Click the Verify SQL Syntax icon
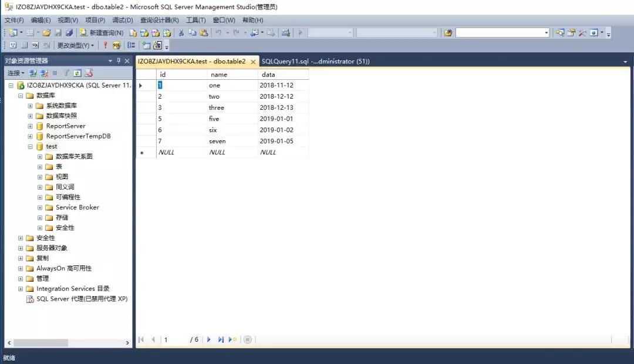Viewport: 634px width, 364px height. tap(117, 45)
